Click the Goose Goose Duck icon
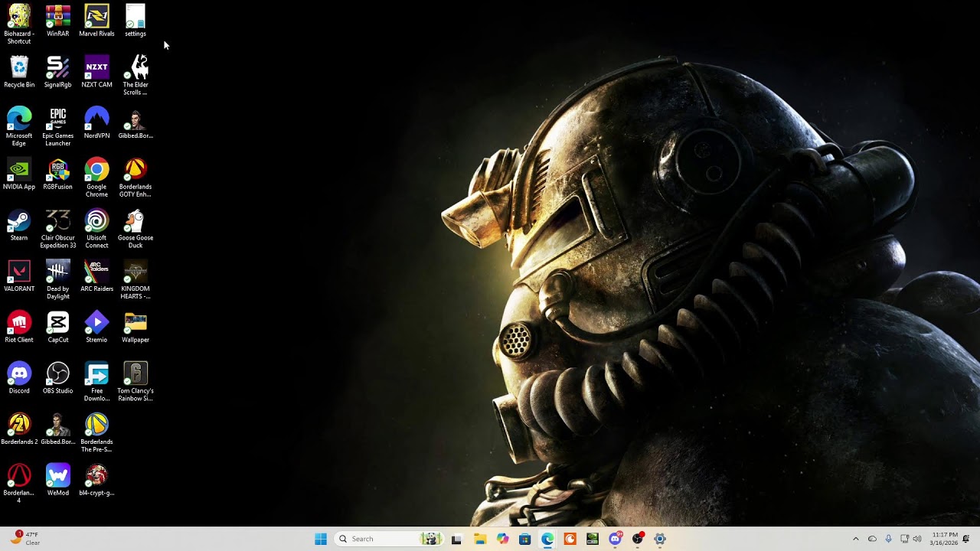This screenshot has width=980, height=551. 136,229
